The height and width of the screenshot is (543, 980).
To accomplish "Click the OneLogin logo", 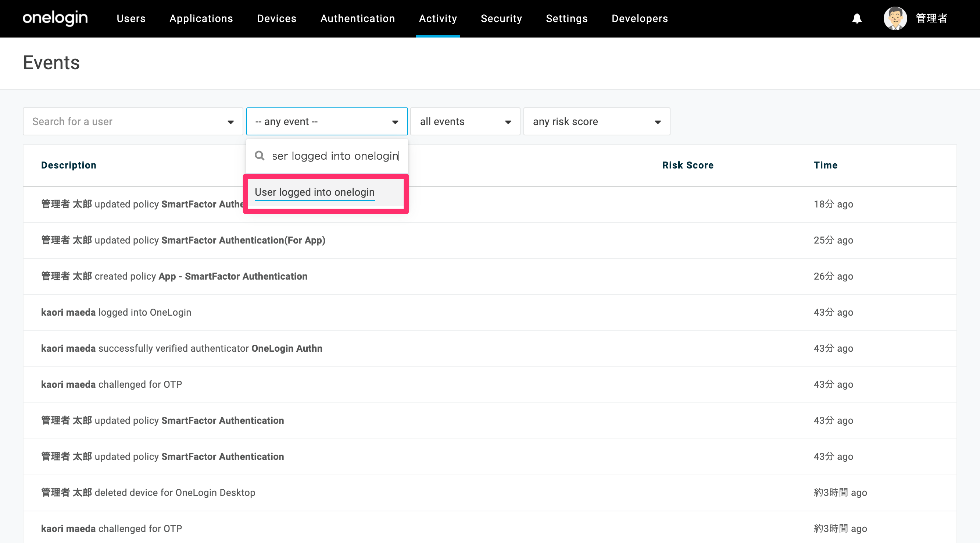I will click(x=55, y=18).
